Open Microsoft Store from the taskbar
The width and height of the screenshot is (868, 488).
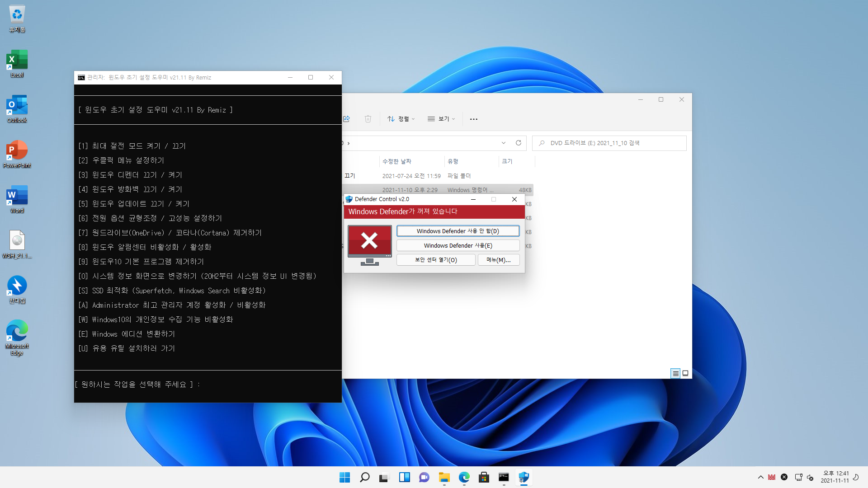484,477
